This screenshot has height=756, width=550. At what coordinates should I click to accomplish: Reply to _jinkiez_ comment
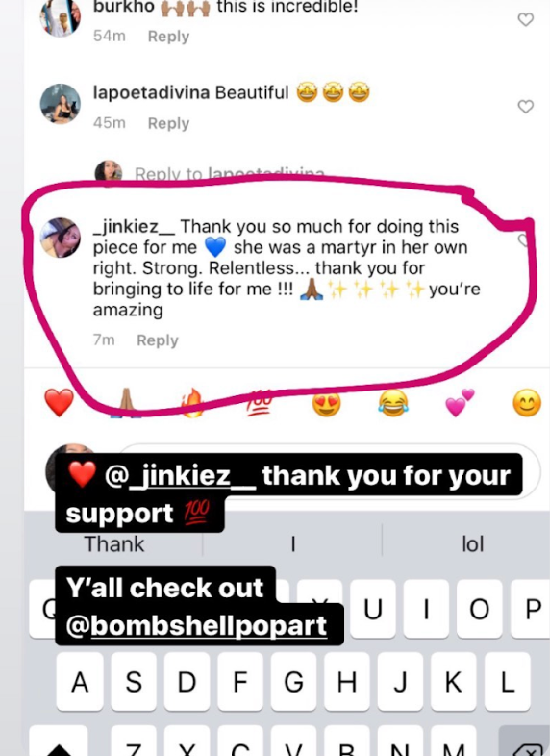157,340
